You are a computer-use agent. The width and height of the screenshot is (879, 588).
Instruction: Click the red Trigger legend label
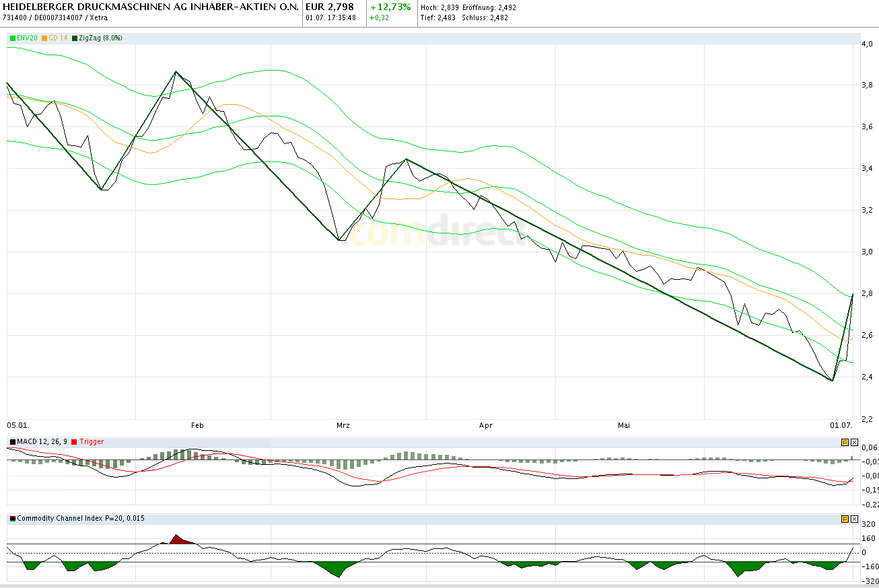[91, 441]
